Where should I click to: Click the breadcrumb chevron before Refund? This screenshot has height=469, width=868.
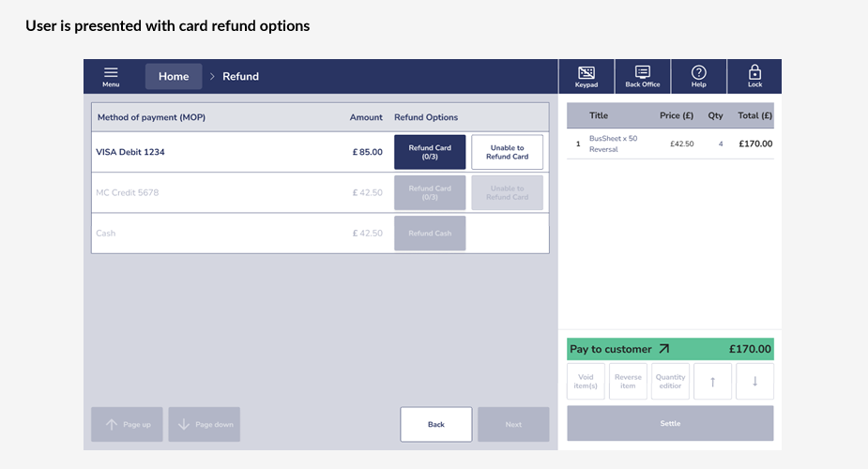click(x=212, y=76)
